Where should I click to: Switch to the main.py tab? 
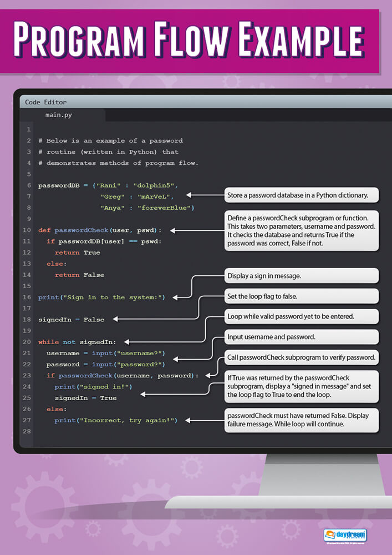59,115
